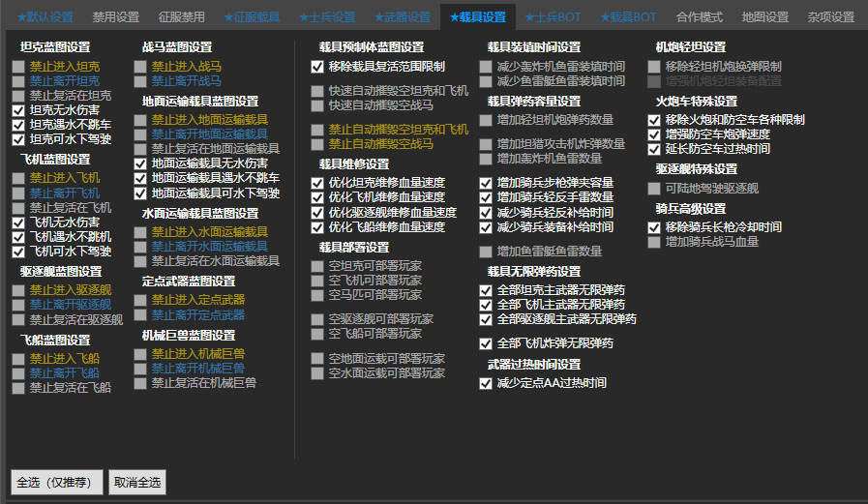
Task: Check the 可陆地驾驶驱逐舰 box
Action: pyautogui.click(x=654, y=188)
